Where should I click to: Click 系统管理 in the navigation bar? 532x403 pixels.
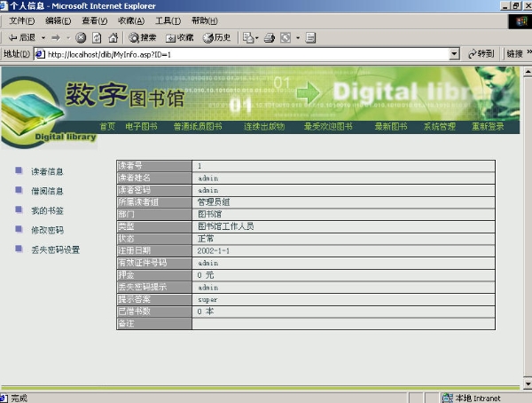(x=439, y=126)
